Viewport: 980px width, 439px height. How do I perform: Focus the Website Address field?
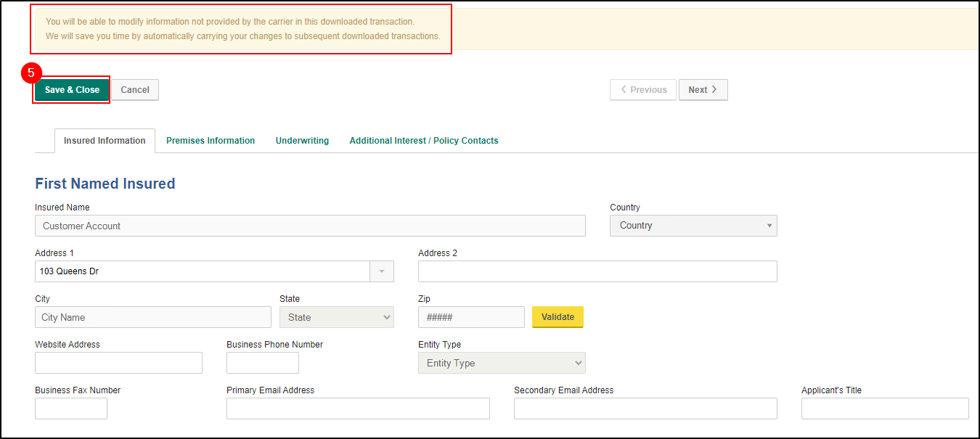pos(118,363)
